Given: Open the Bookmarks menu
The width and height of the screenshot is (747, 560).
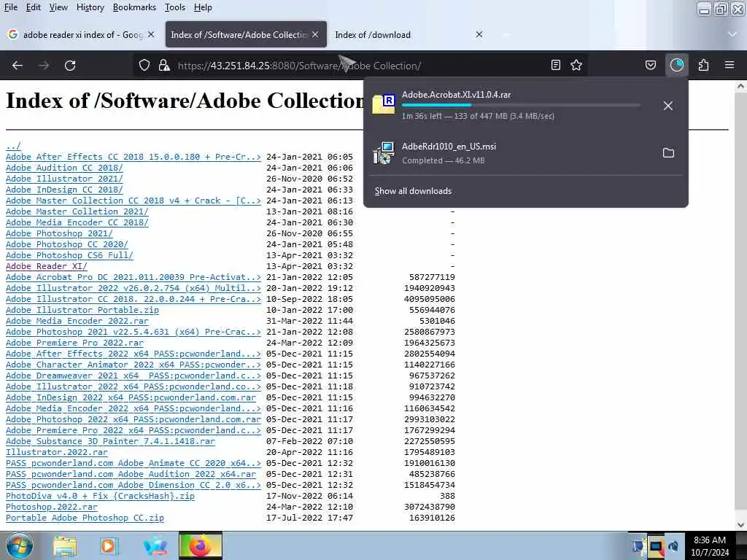Looking at the screenshot, I should click(x=134, y=7).
